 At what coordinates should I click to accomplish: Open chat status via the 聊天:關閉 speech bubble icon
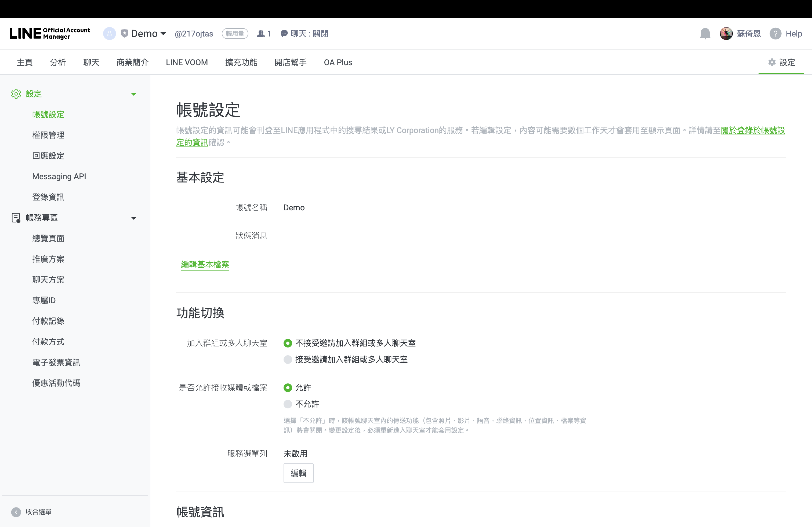click(x=284, y=33)
